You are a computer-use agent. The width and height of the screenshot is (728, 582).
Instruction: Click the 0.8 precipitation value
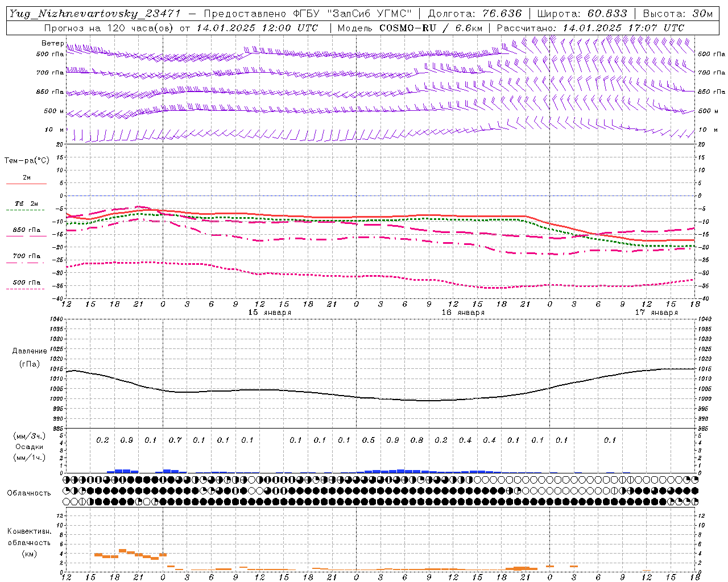coord(417,440)
